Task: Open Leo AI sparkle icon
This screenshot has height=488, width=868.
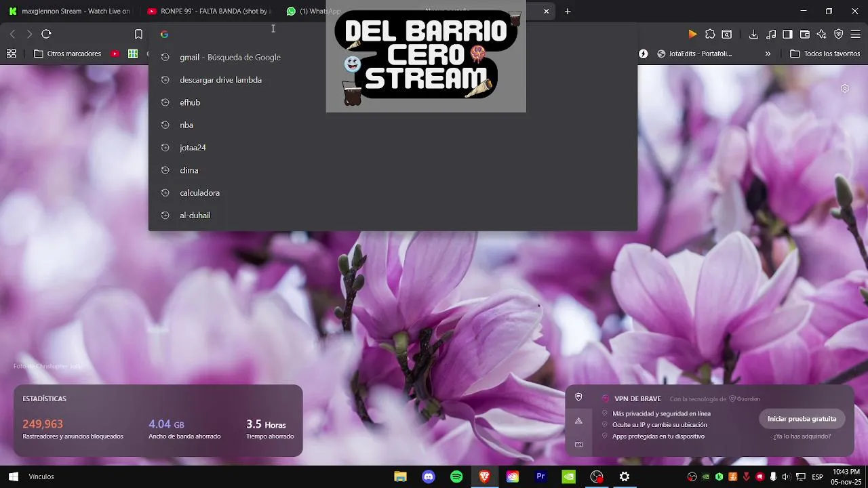Action: (822, 34)
